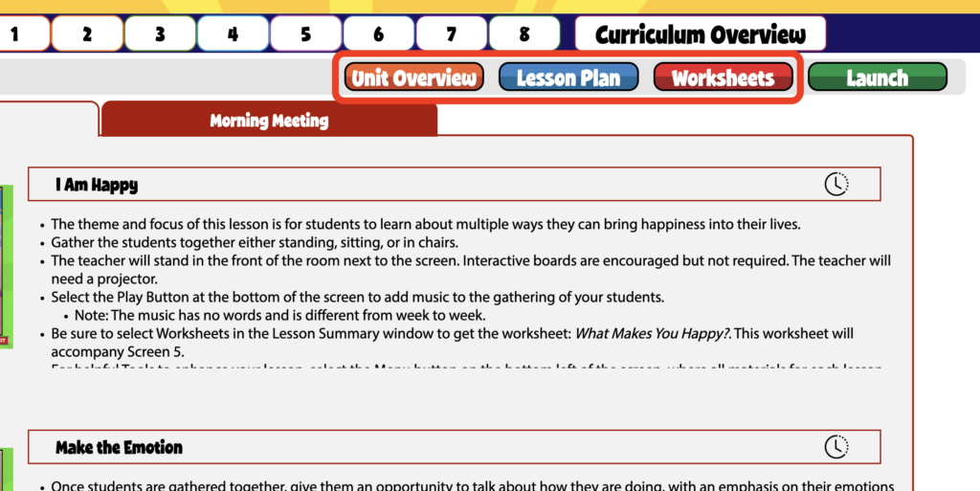Select unit number 4

point(234,33)
